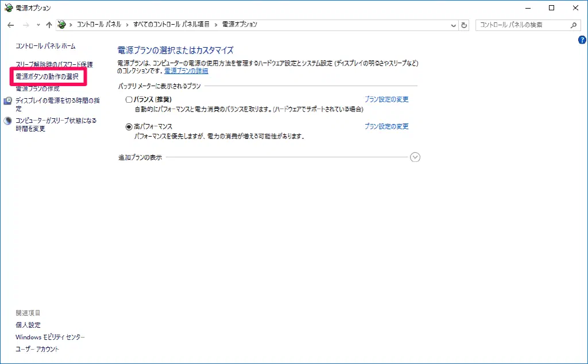588x364 pixels.
Task: Click the control panel search field
Action: [x=523, y=25]
